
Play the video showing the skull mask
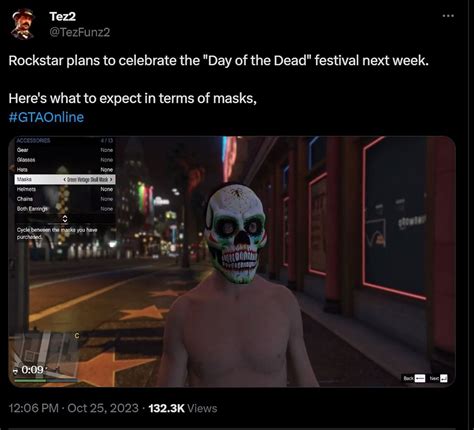click(232, 262)
